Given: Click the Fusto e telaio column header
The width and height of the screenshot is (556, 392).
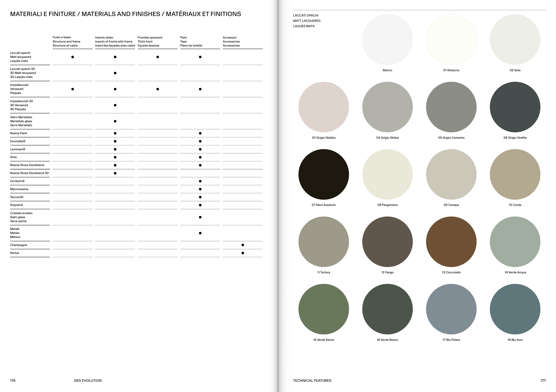Looking at the screenshot, I should tap(66, 41).
